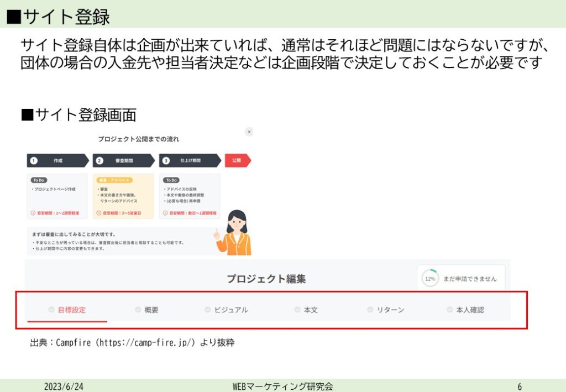Click the check icon beside ビジュアル
The width and height of the screenshot is (566, 392).
pyautogui.click(x=207, y=310)
